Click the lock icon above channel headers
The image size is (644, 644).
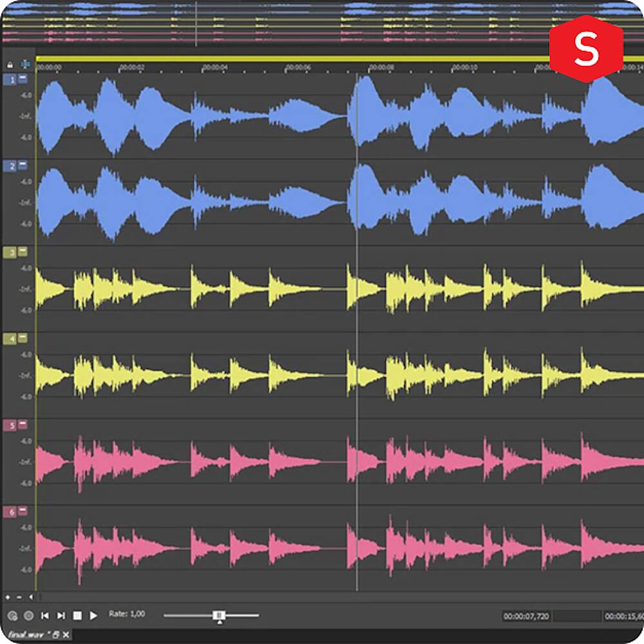pos(10,65)
